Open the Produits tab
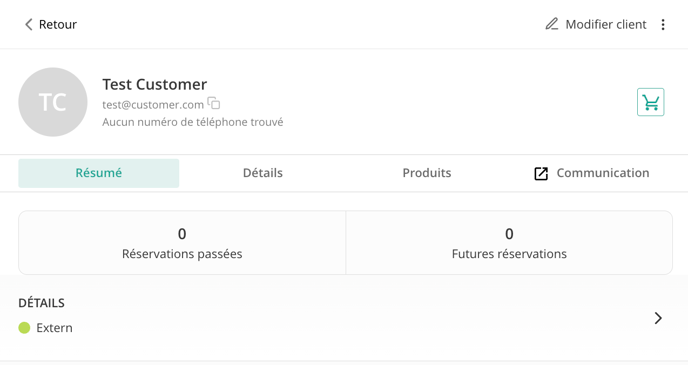 426,173
